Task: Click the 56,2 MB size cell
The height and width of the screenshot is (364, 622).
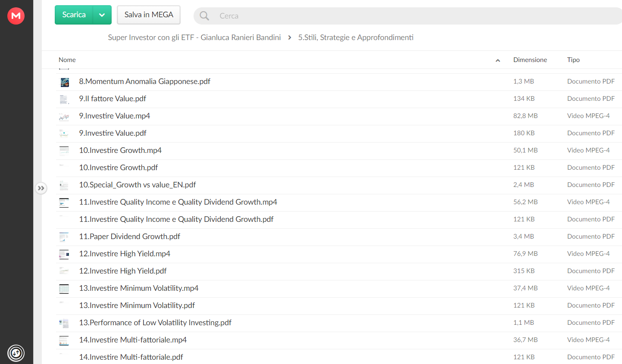Action: click(x=525, y=202)
